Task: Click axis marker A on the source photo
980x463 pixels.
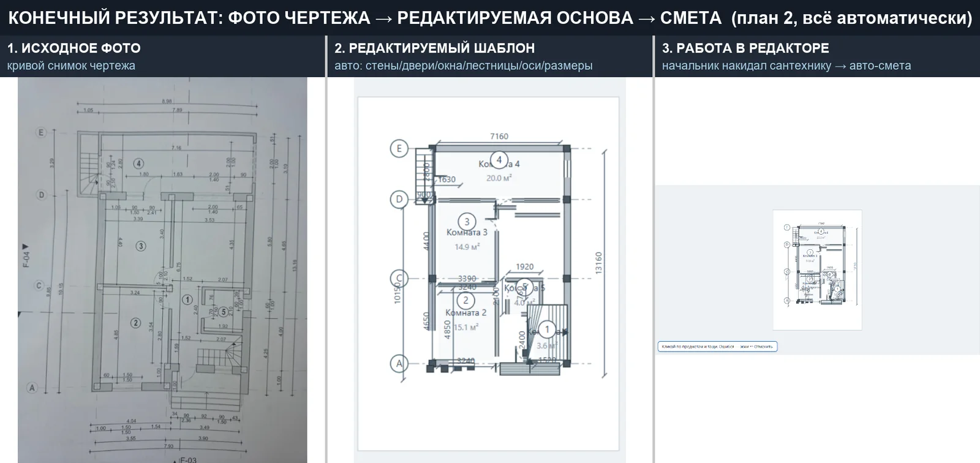Action: tap(32, 387)
